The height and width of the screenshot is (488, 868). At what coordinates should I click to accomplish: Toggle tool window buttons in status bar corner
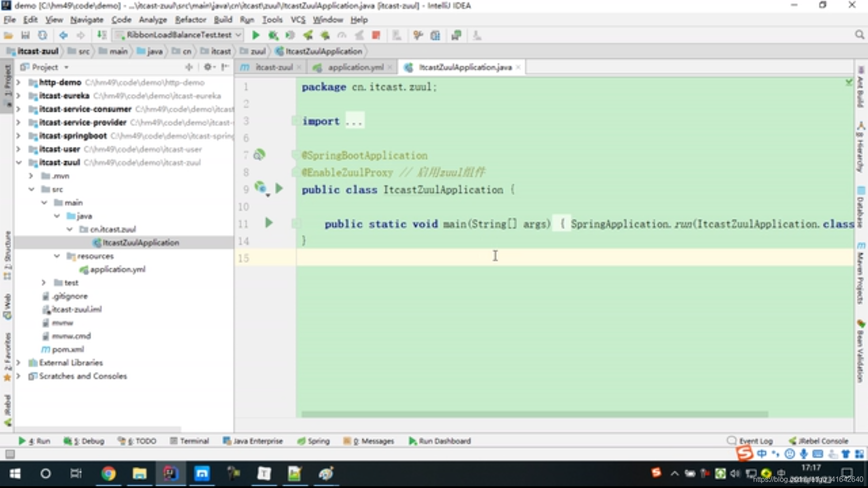click(x=10, y=454)
